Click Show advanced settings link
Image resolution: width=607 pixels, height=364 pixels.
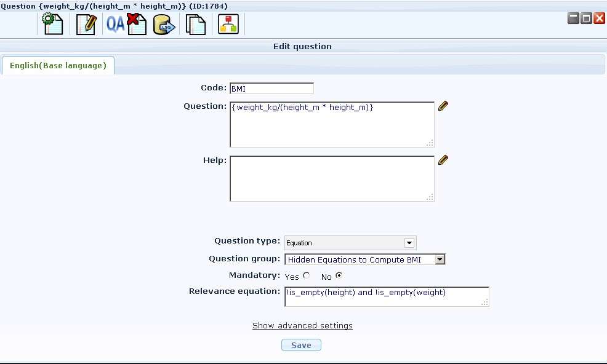[302, 325]
